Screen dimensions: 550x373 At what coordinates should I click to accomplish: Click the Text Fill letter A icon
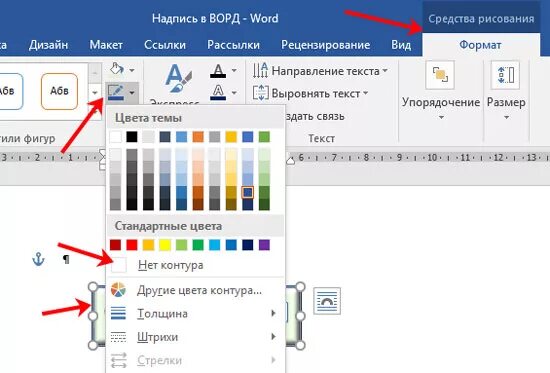point(218,71)
